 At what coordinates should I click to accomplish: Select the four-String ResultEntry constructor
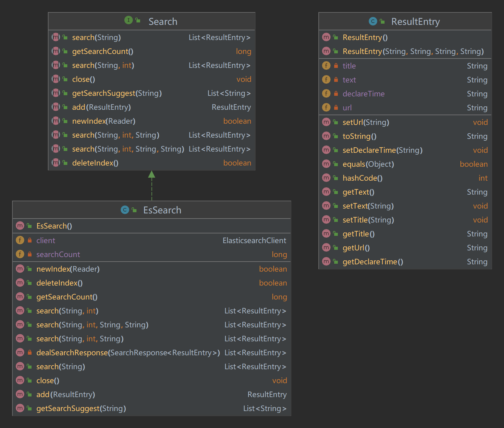[413, 51]
